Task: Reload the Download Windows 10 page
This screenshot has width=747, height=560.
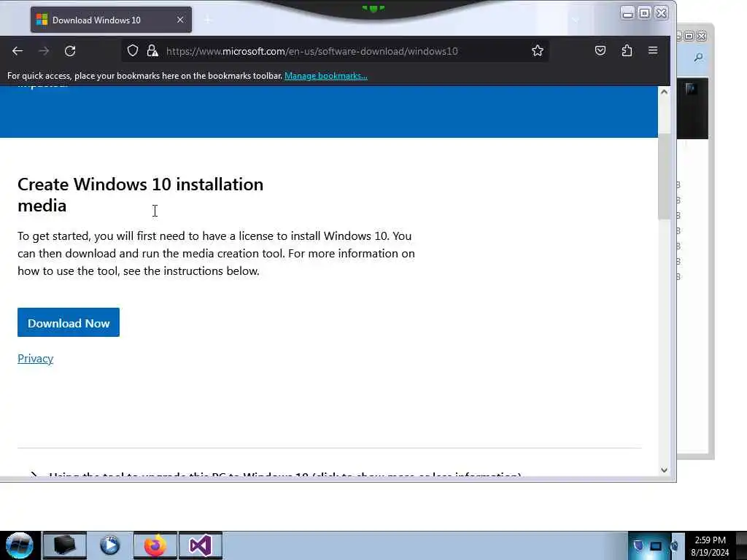Action: click(x=70, y=51)
